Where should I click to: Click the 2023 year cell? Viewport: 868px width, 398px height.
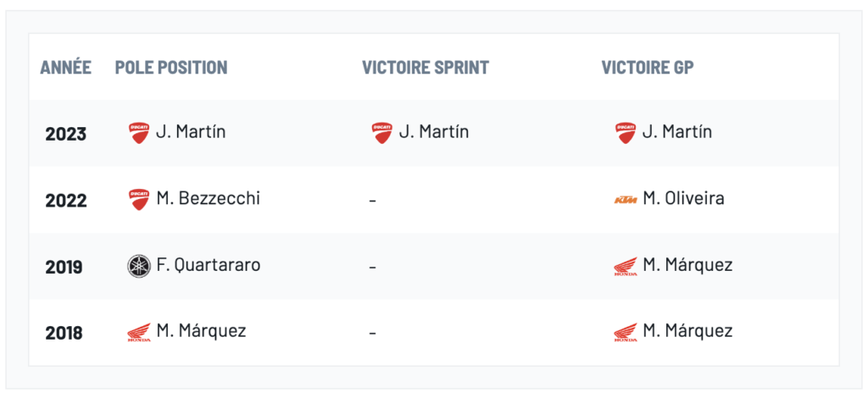pyautogui.click(x=65, y=134)
